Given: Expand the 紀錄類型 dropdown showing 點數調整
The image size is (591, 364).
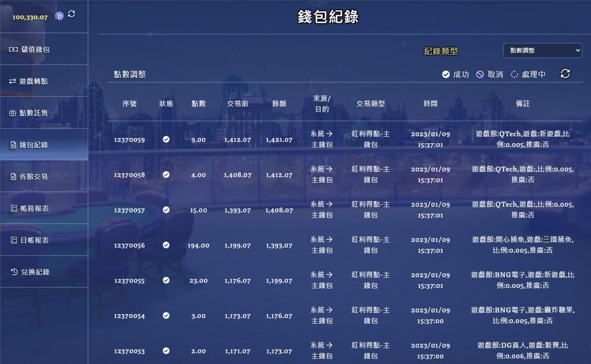Looking at the screenshot, I should [542, 50].
